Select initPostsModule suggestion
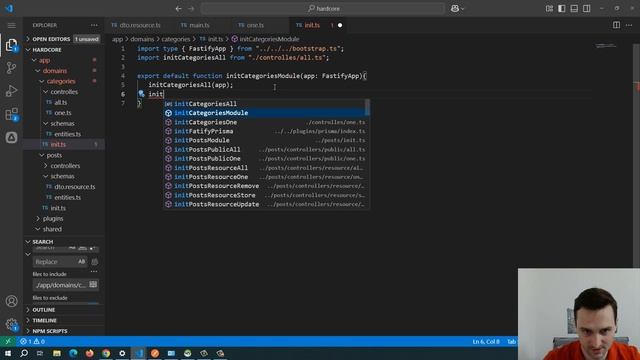 [x=264, y=140]
